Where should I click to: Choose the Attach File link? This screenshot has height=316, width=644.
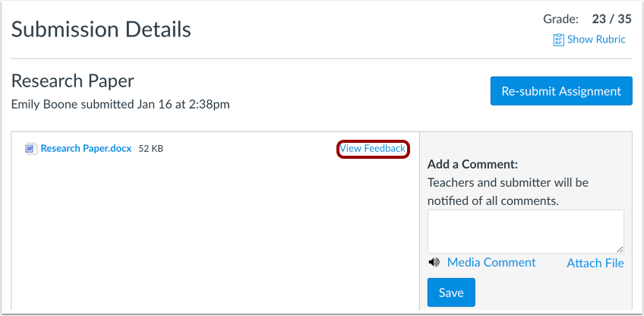click(x=595, y=263)
